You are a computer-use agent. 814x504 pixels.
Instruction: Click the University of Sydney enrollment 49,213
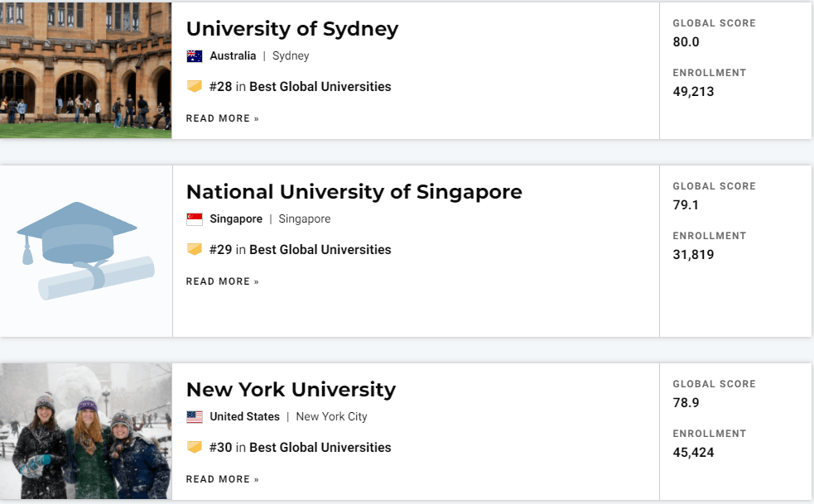(x=693, y=92)
